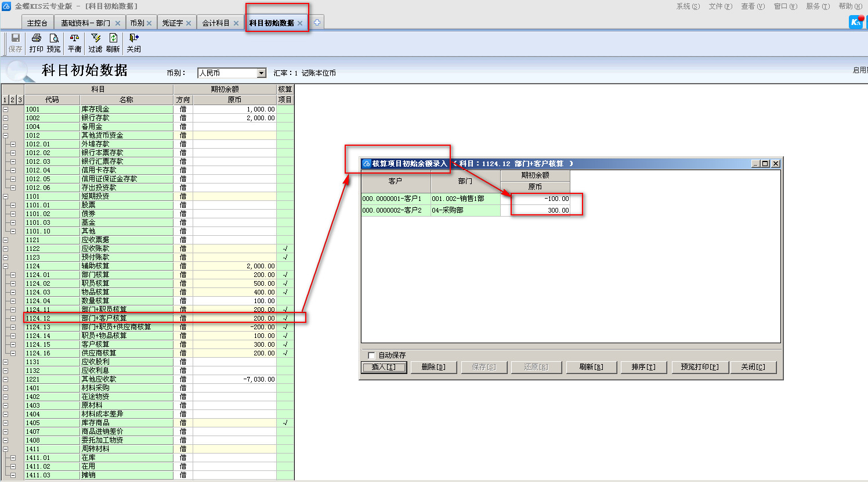
Task: Open the 币别 currency dropdown
Action: (x=261, y=73)
